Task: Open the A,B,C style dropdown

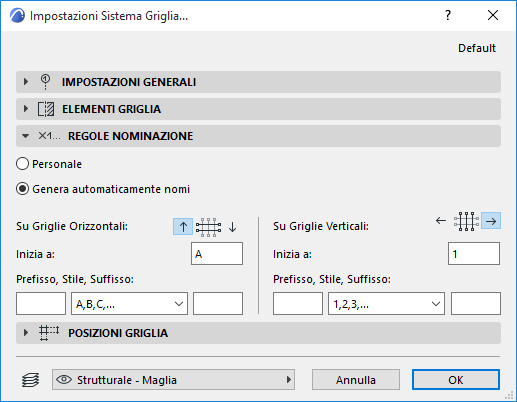Action: pyautogui.click(x=129, y=304)
